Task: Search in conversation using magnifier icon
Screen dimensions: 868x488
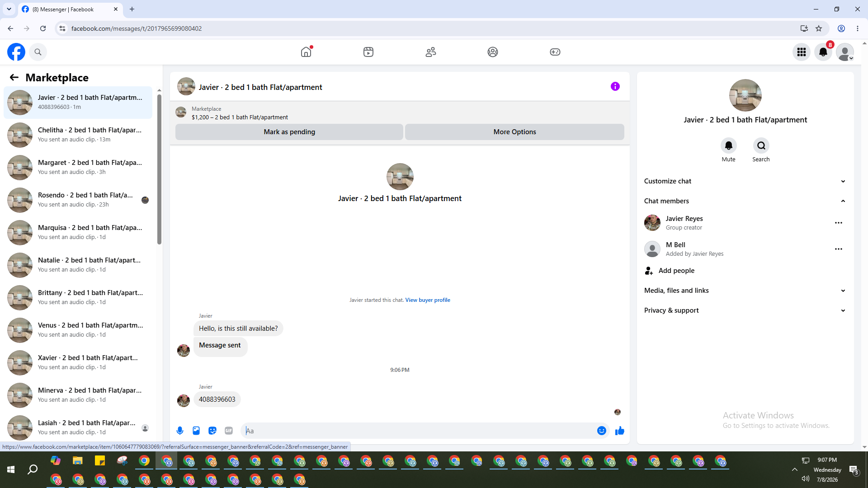Action: (x=761, y=145)
